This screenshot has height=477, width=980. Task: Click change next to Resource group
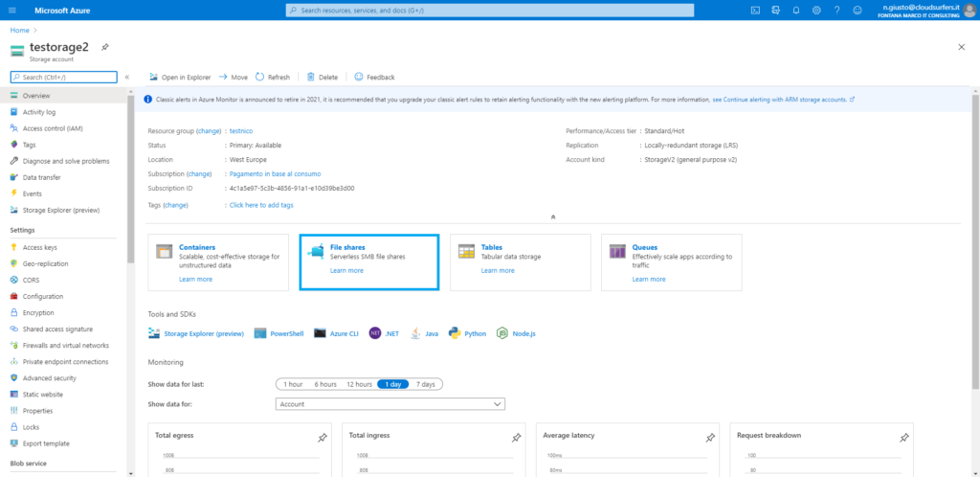tap(210, 130)
